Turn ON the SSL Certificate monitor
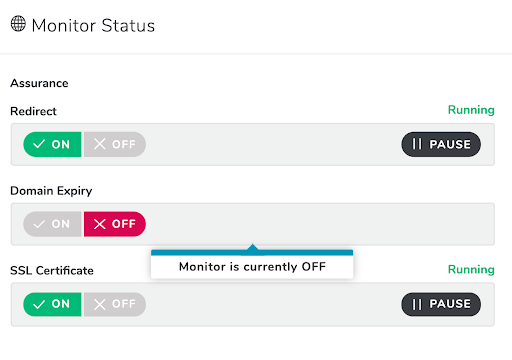Screen dimensions: 512x360 (x=52, y=304)
